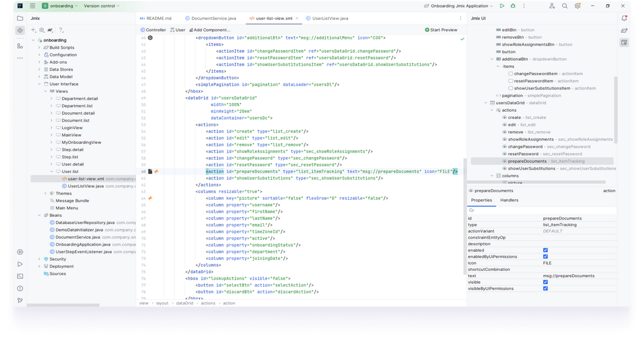Open the Git tool window

(x=20, y=300)
